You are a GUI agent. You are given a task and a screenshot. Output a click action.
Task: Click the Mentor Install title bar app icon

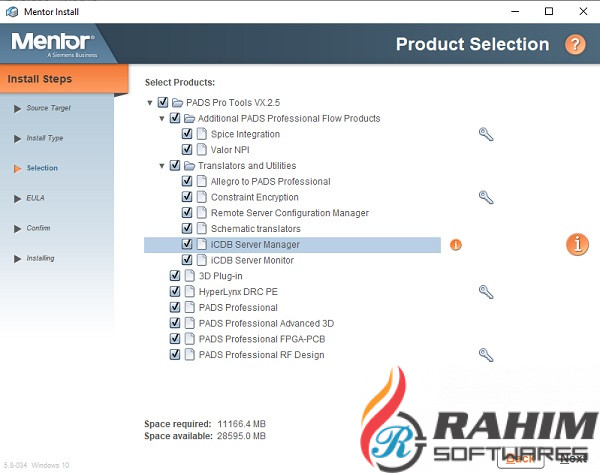pos(12,12)
